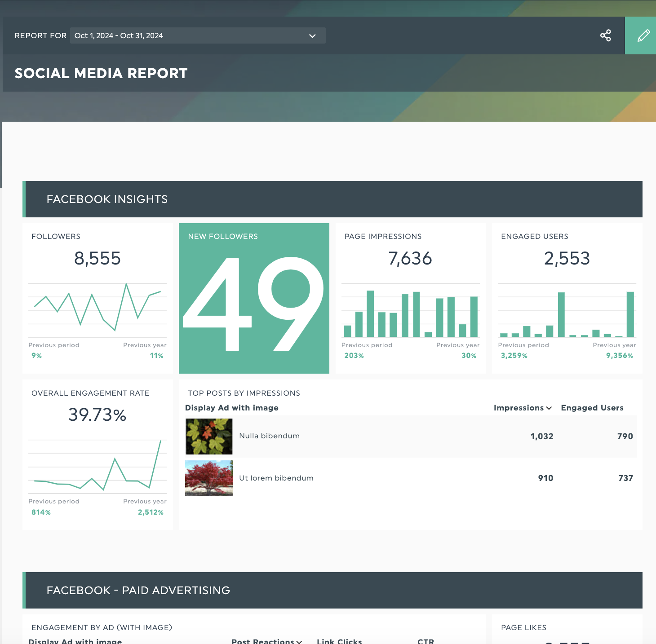The width and height of the screenshot is (656, 644).
Task: Click the Overall Engagement Rate value 39.73%
Action: coord(98,415)
